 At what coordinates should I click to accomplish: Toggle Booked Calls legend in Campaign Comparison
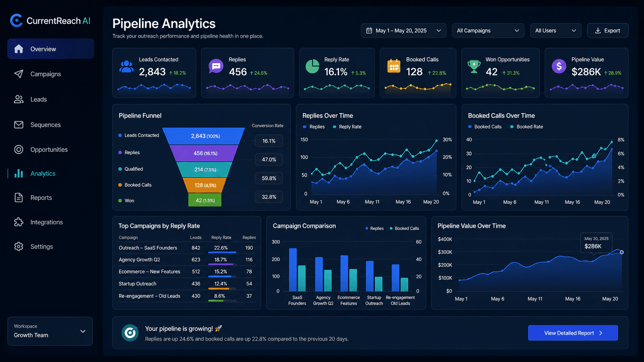(x=404, y=229)
